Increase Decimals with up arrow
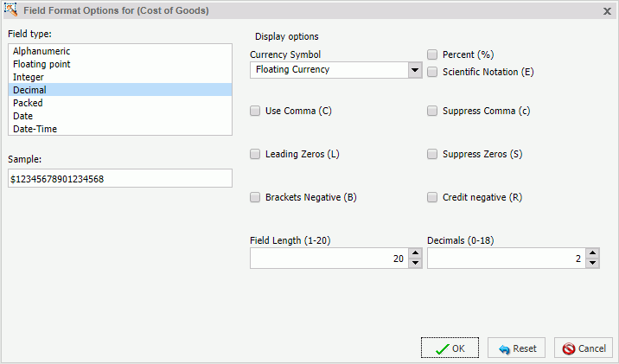Screen dimensions: 619x364 592,253
